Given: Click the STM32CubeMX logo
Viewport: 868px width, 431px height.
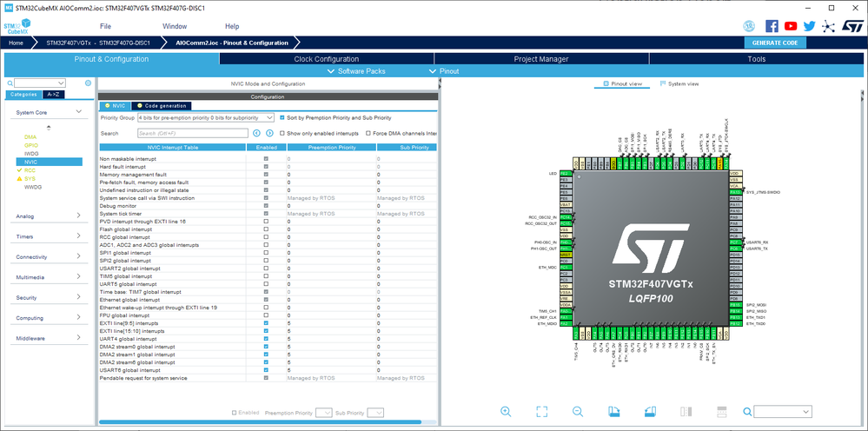Looking at the screenshot, I should click(x=17, y=27).
